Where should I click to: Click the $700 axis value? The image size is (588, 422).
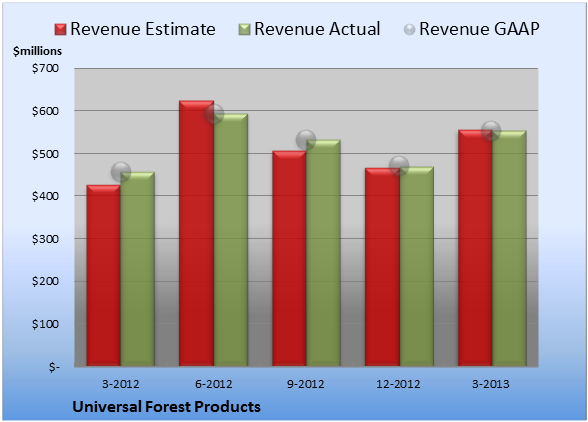45,68
